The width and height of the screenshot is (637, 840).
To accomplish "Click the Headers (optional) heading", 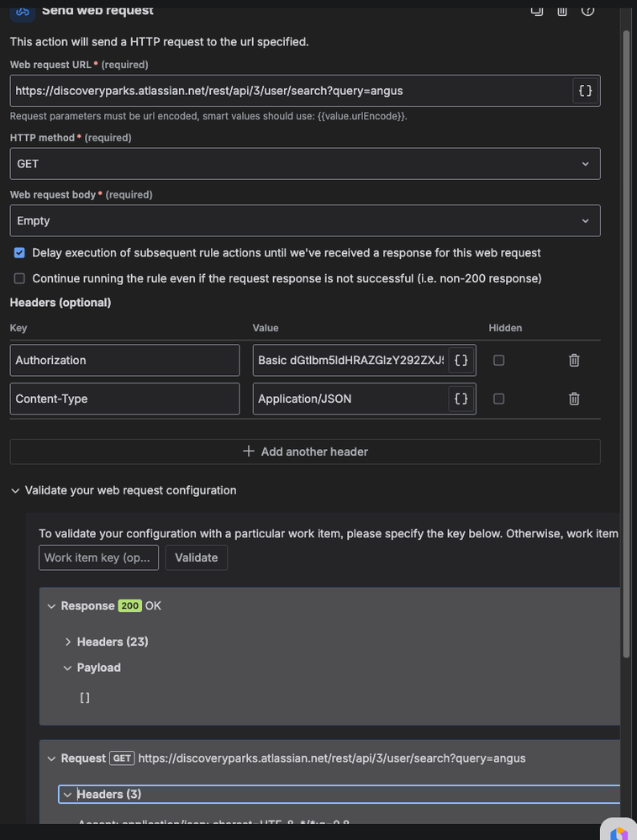I will [61, 303].
